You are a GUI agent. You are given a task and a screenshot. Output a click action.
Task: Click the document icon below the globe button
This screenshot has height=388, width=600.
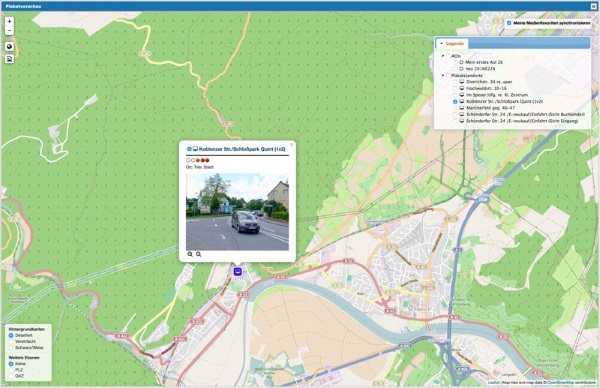[10, 59]
